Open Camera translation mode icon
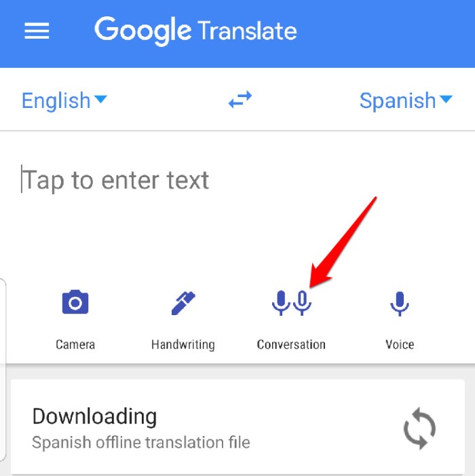 pyautogui.click(x=75, y=302)
